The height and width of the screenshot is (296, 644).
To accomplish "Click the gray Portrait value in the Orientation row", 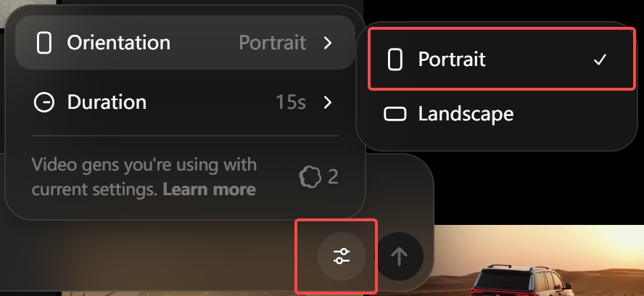I will 272,43.
